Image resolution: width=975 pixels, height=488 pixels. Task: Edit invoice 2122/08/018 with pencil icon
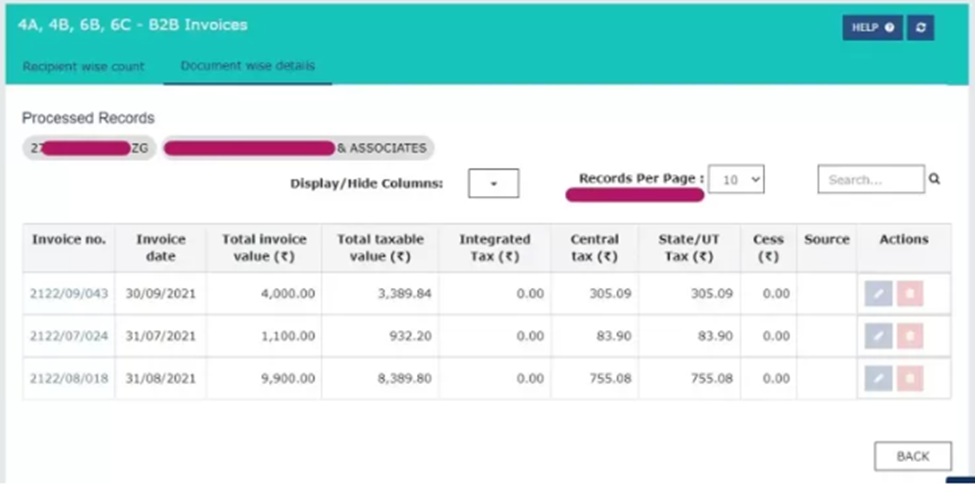coord(877,379)
